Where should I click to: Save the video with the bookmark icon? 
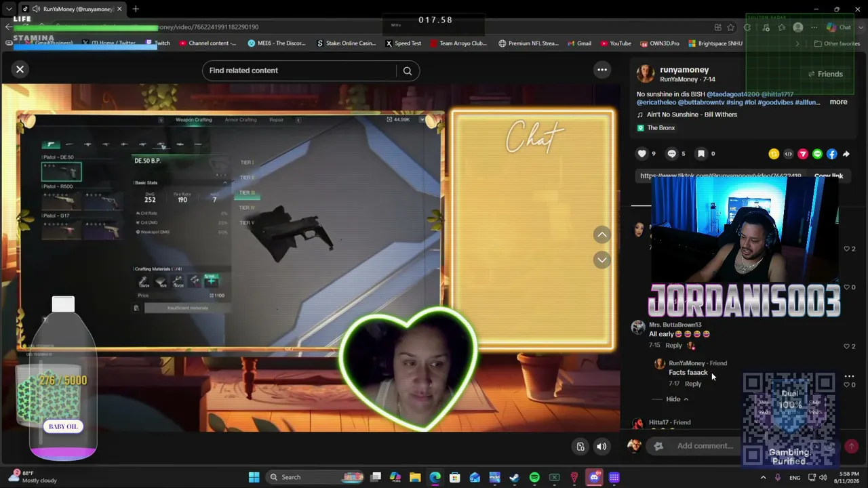[x=701, y=154]
